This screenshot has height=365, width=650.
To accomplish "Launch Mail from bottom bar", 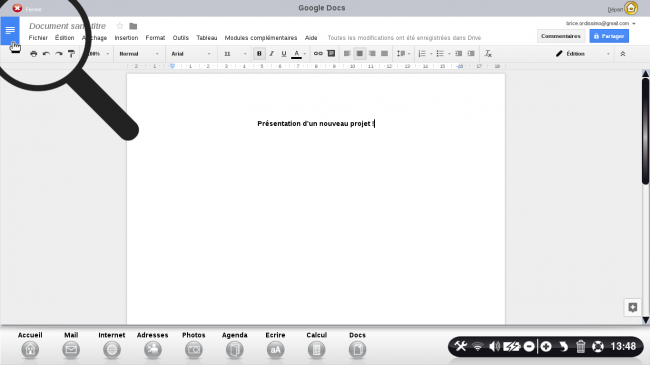I will (x=71, y=346).
